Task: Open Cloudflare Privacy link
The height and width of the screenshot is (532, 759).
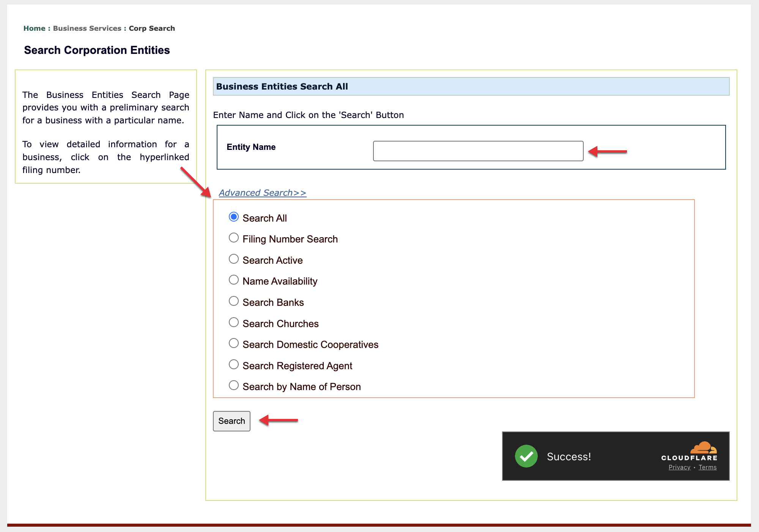Action: [679, 467]
